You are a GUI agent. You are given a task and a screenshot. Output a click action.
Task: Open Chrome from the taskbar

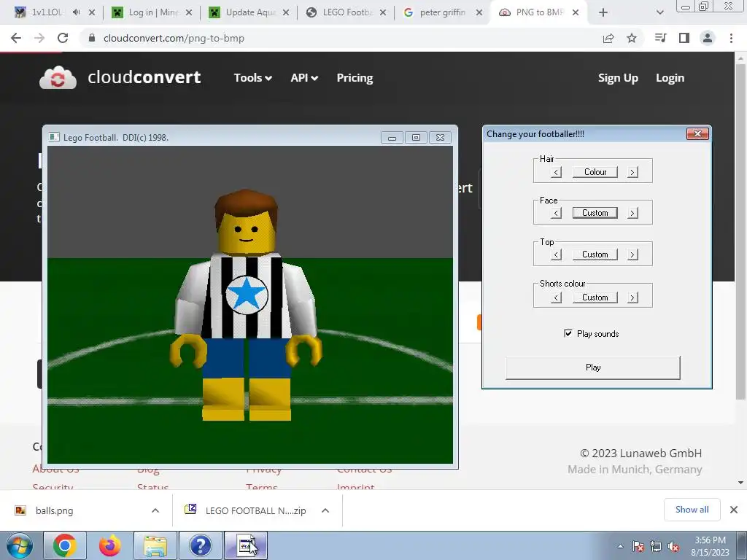coord(65,545)
